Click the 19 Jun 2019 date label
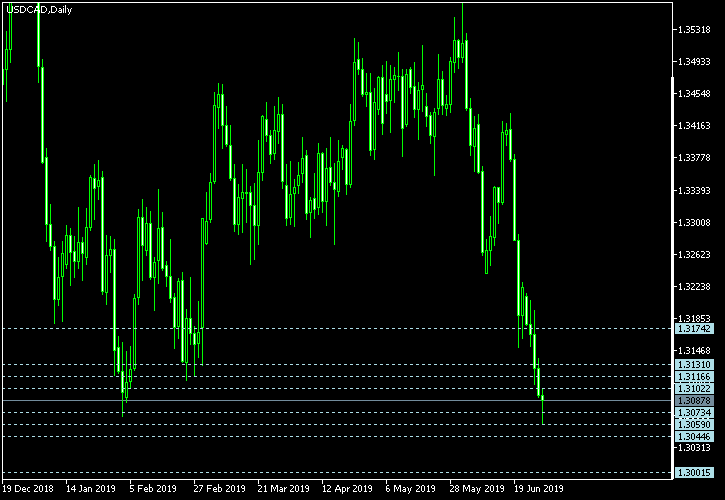Screen dimensions: 725x500 pyautogui.click(x=539, y=488)
